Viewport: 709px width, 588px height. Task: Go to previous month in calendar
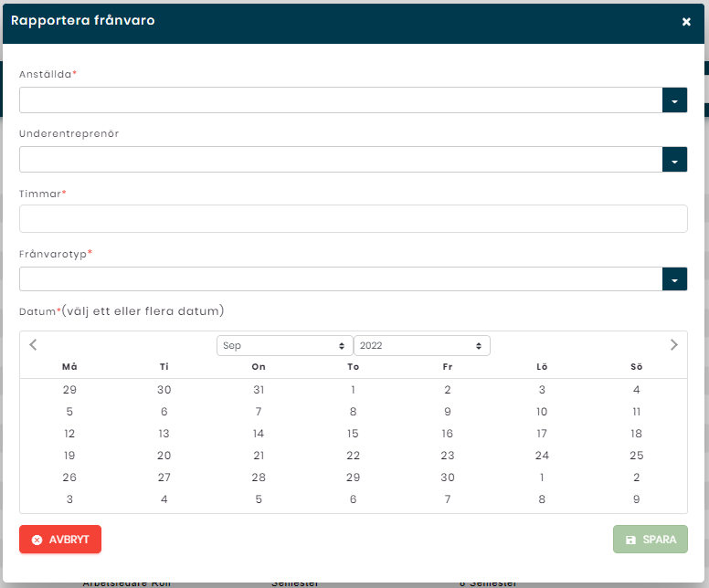[33, 345]
